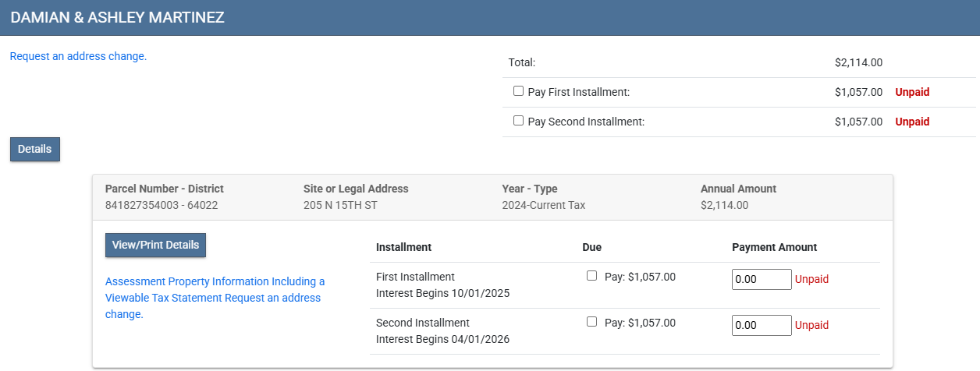This screenshot has width=980, height=371.
Task: Check the Pay First Installment summary checkbox
Action: point(518,91)
